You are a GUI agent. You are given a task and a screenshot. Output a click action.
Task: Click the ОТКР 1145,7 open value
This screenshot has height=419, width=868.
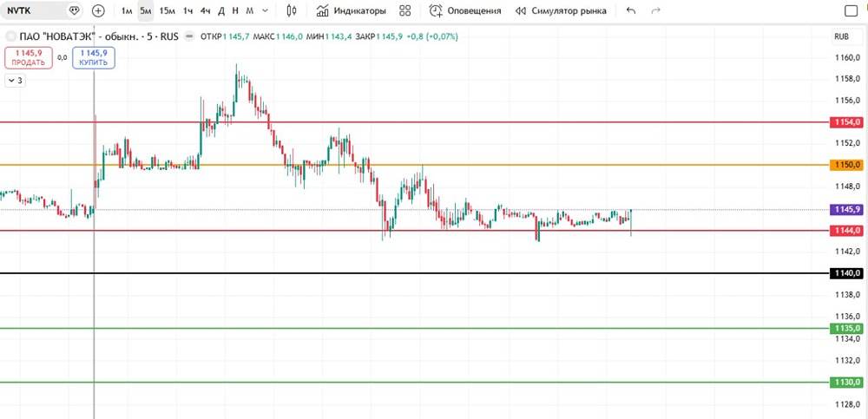pos(226,36)
